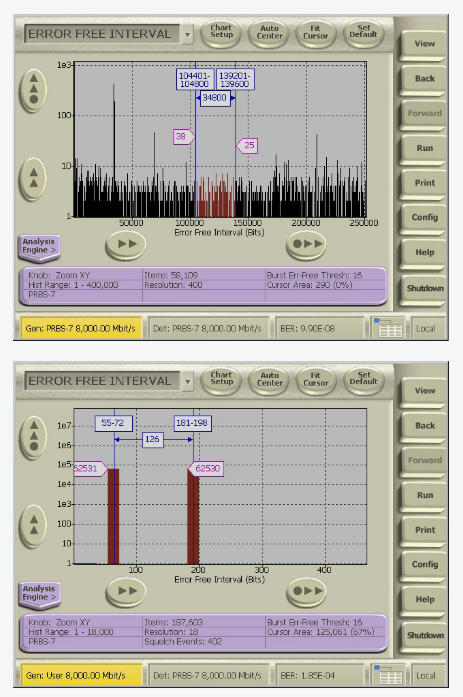Image resolution: width=463 pixels, height=697 pixels.
Task: Select cursor label 181-198 in bottom chart
Action: (192, 423)
